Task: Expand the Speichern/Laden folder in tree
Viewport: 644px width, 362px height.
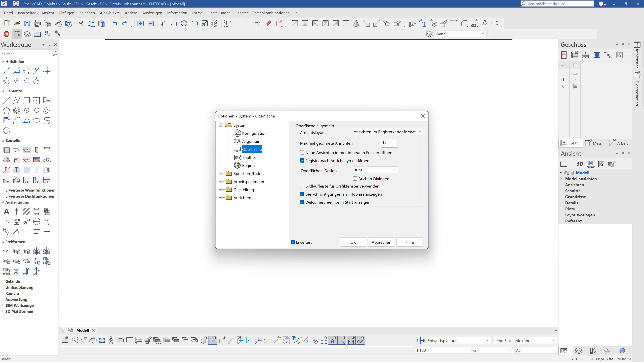Action: pyautogui.click(x=220, y=173)
